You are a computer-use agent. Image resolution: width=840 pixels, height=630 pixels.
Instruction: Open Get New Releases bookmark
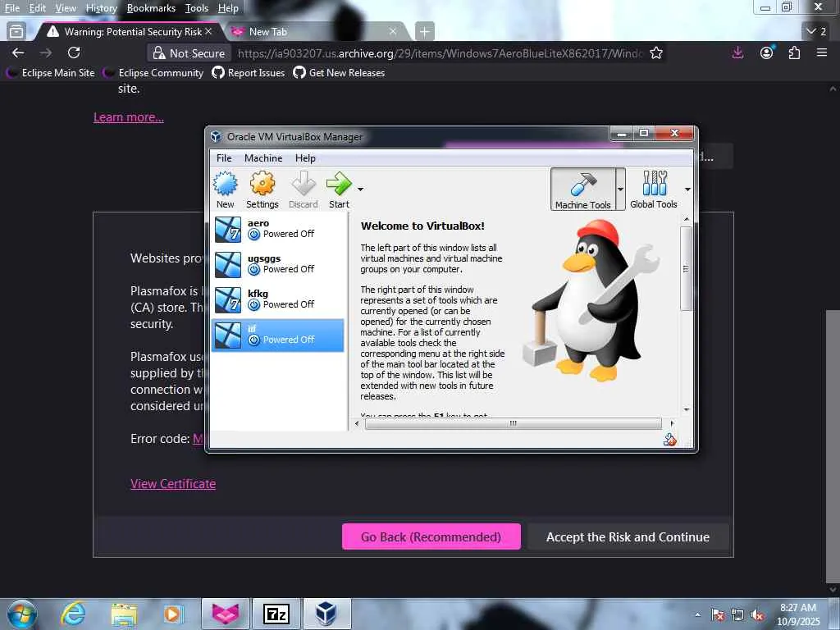click(x=339, y=73)
